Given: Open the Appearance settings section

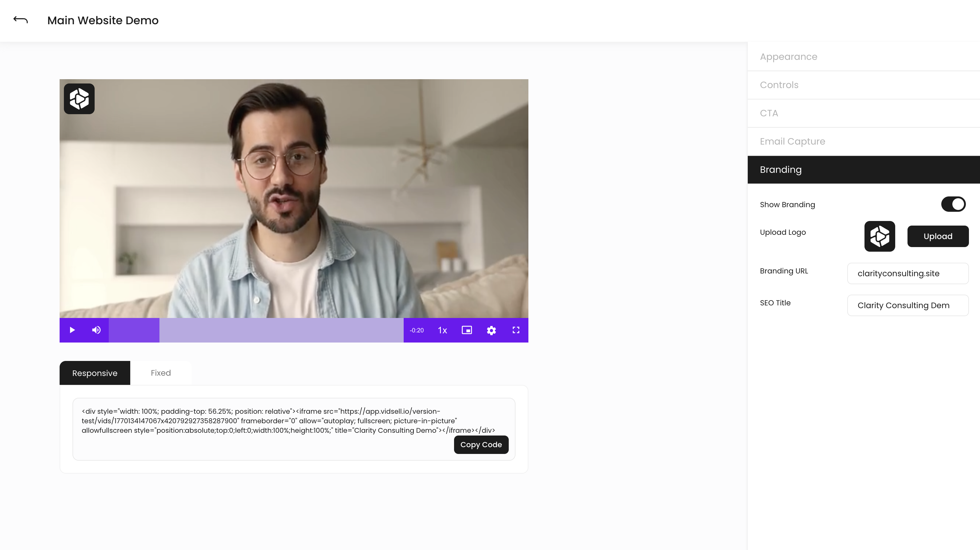Looking at the screenshot, I should point(788,56).
